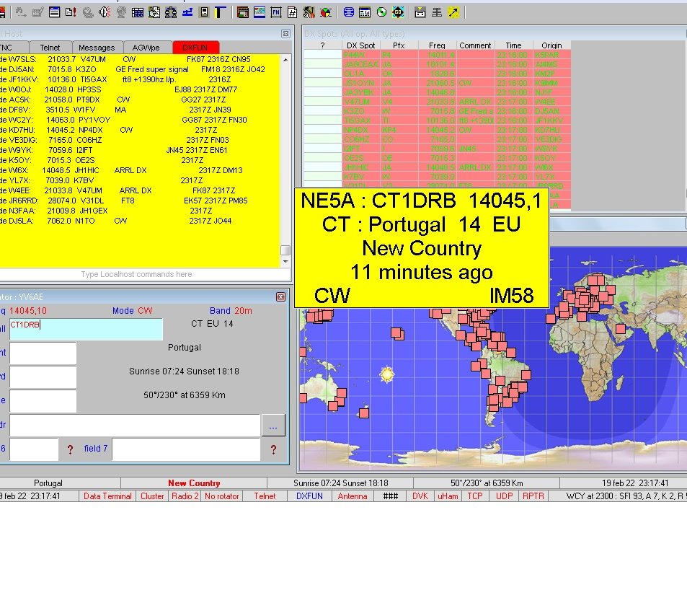Click the dark blue grid table icon
Image resolution: width=687 pixels, height=616 pixels.
click(138, 12)
